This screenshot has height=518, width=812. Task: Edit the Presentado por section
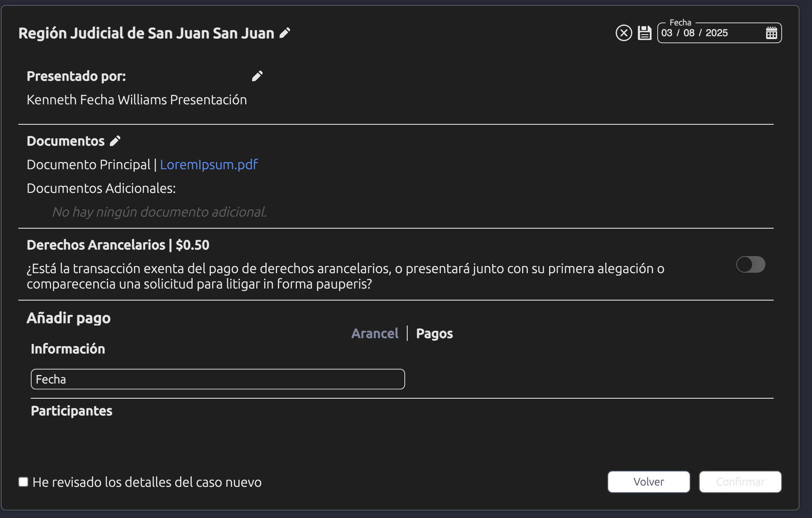point(257,76)
